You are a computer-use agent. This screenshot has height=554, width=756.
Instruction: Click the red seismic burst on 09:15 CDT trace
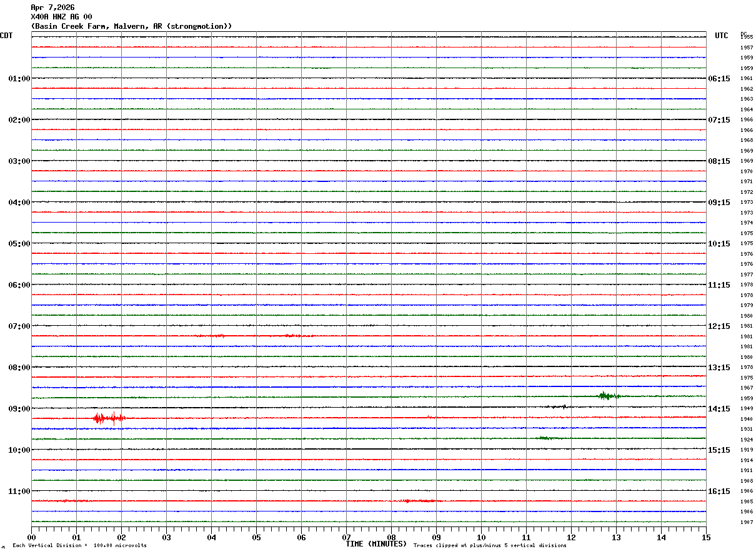(x=108, y=418)
